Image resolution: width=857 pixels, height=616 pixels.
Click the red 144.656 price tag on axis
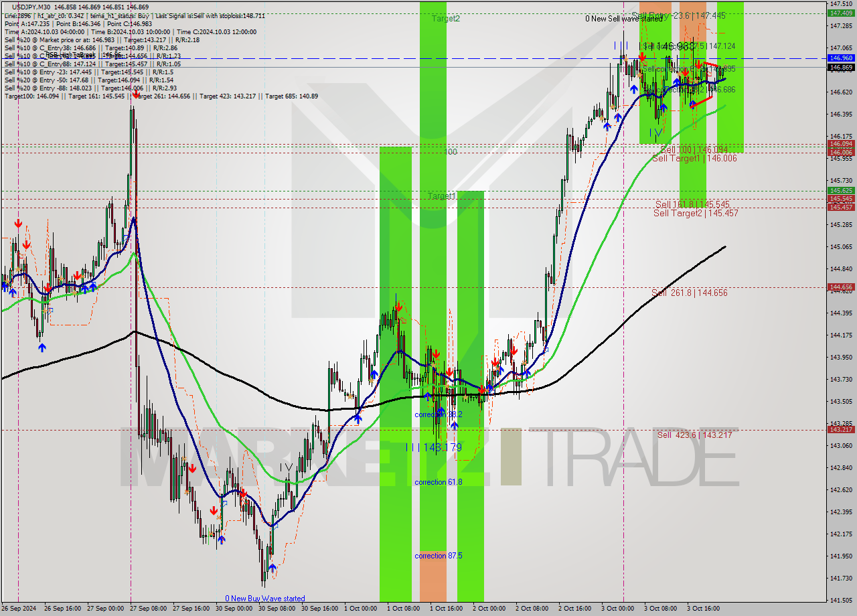pos(841,287)
